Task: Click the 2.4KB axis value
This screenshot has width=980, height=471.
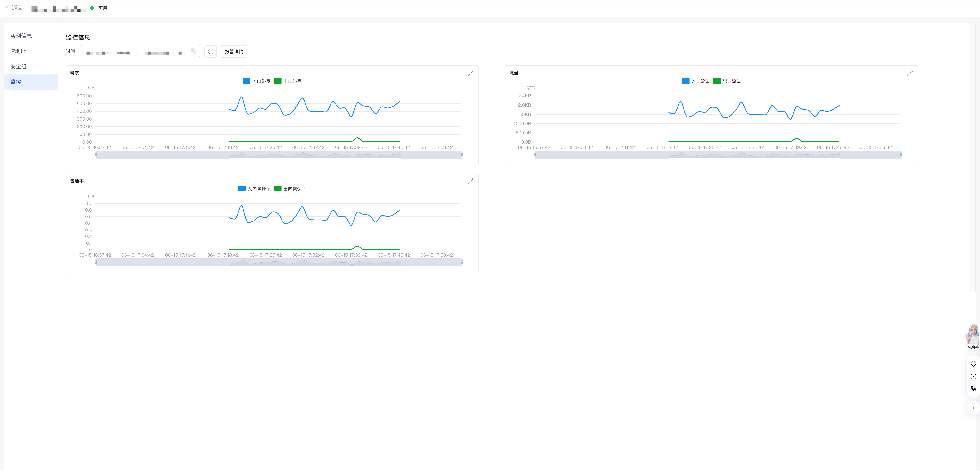Action: click(525, 96)
